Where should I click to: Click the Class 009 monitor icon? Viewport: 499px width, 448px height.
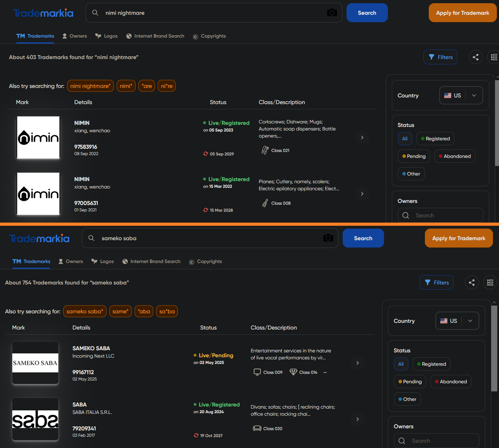coord(257,372)
